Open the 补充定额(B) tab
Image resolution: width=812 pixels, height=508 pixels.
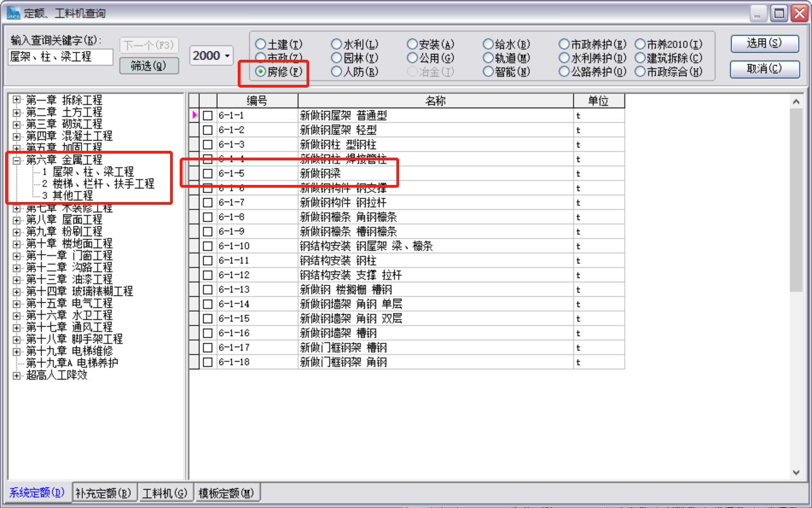coord(105,493)
